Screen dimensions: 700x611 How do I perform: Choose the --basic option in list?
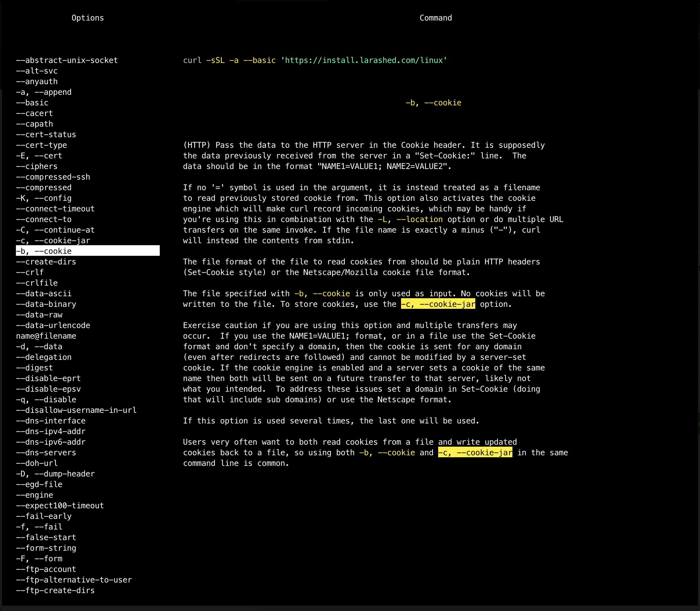(32, 103)
